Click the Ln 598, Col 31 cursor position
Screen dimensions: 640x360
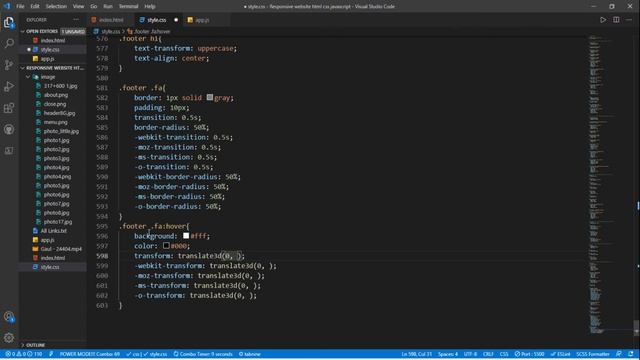point(416,354)
